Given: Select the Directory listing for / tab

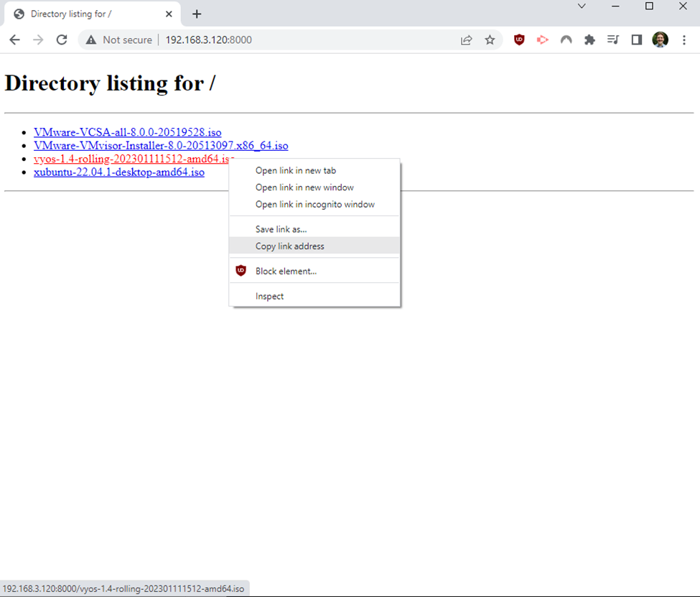Looking at the screenshot, I should 93,14.
